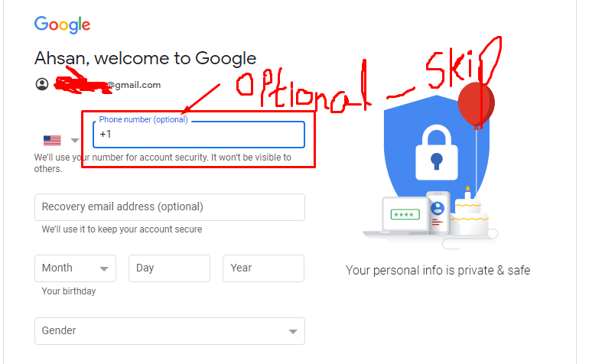Click the red balloon illustration
Image resolution: width=589 pixels, height=364 pixels.
[476, 105]
